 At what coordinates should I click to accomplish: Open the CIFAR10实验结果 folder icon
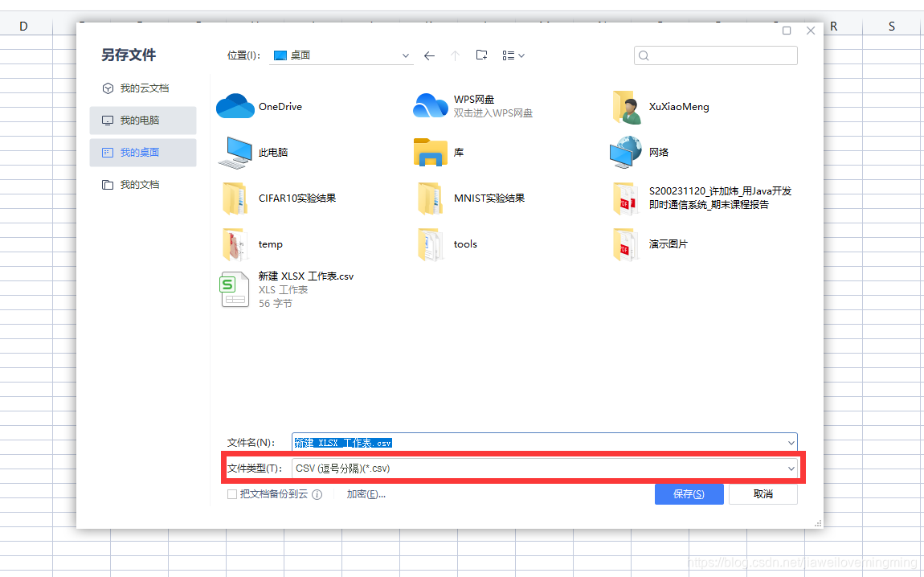[235, 198]
